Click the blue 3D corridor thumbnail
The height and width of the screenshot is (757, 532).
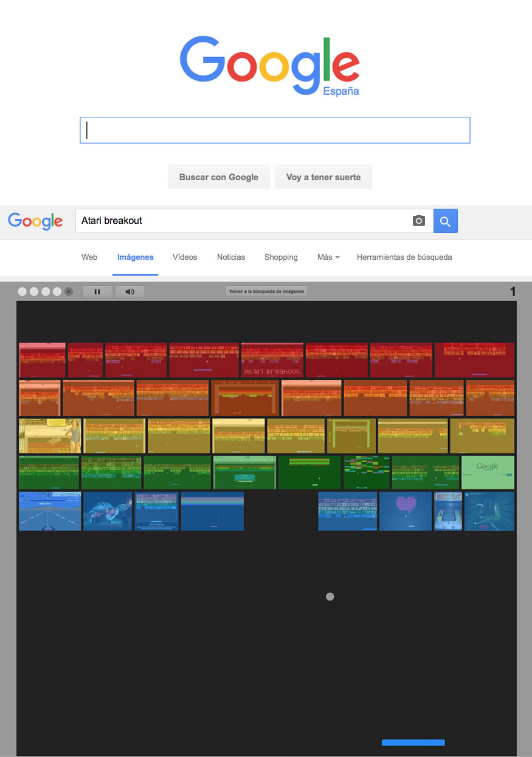[489, 511]
